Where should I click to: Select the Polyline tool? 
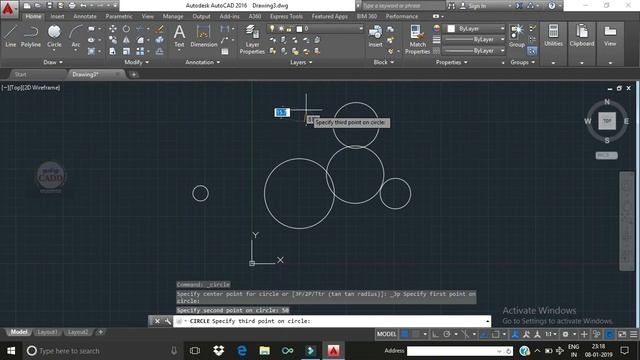(31, 36)
